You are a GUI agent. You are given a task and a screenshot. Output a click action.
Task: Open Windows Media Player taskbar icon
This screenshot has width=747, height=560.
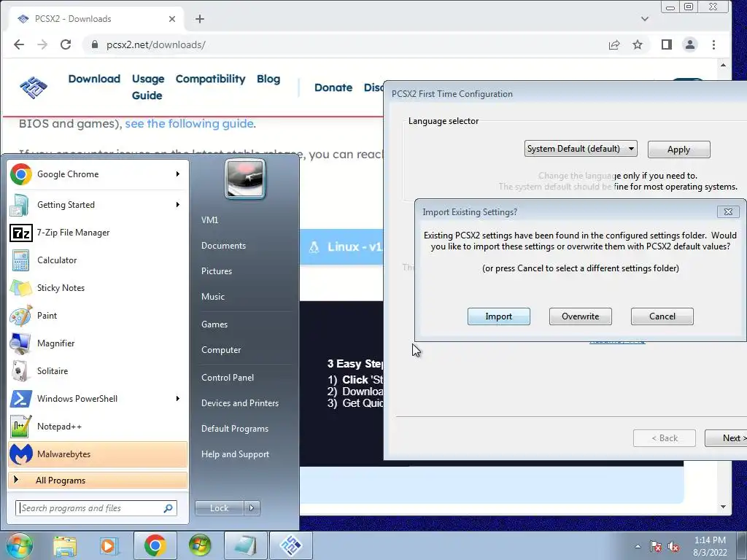pyautogui.click(x=109, y=546)
